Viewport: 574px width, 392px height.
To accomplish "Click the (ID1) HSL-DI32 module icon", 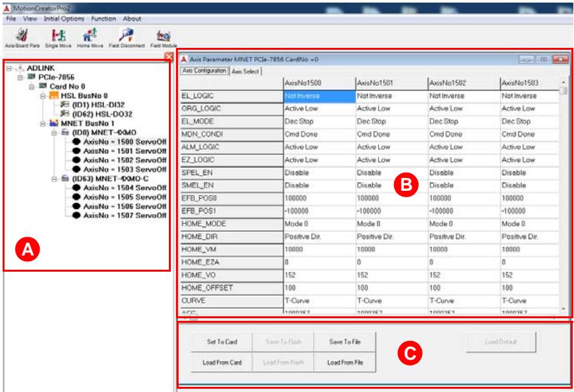I will click(65, 105).
